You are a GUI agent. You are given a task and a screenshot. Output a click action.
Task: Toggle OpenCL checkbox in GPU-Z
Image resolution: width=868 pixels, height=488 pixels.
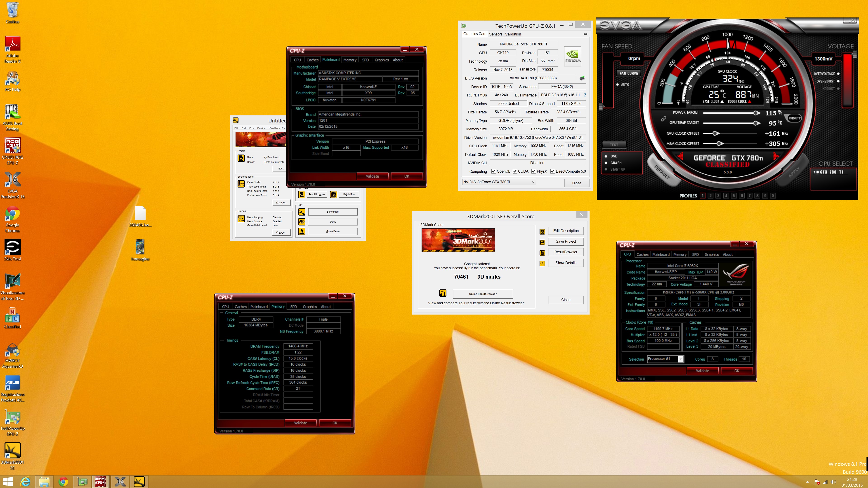pyautogui.click(x=493, y=171)
